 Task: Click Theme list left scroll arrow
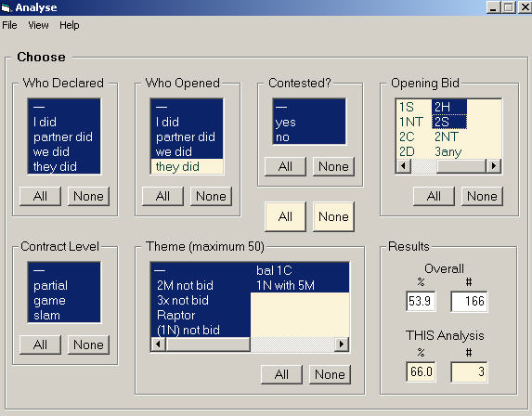[158, 344]
